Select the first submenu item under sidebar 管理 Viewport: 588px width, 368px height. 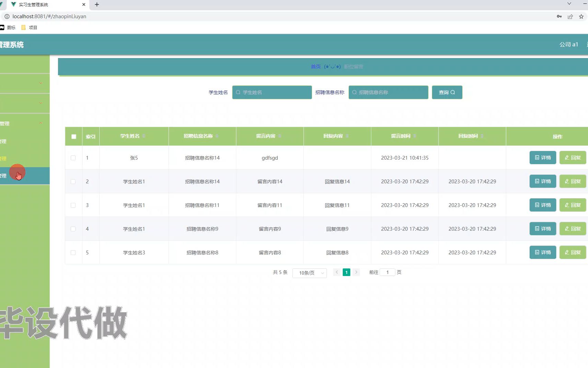tap(25, 141)
